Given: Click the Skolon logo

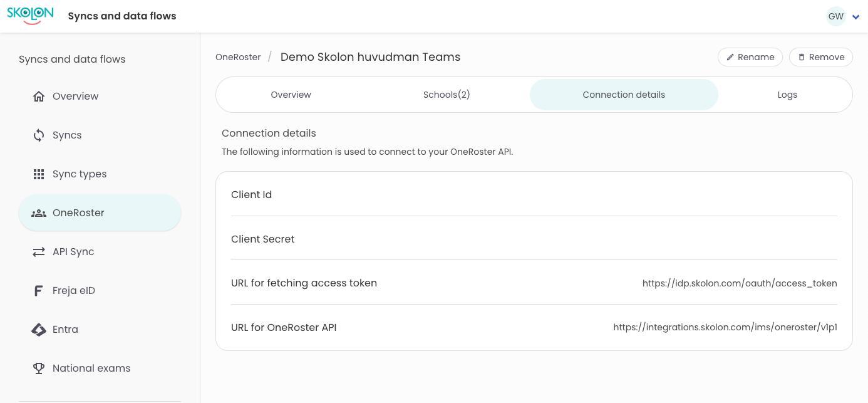Looking at the screenshot, I should (30, 16).
